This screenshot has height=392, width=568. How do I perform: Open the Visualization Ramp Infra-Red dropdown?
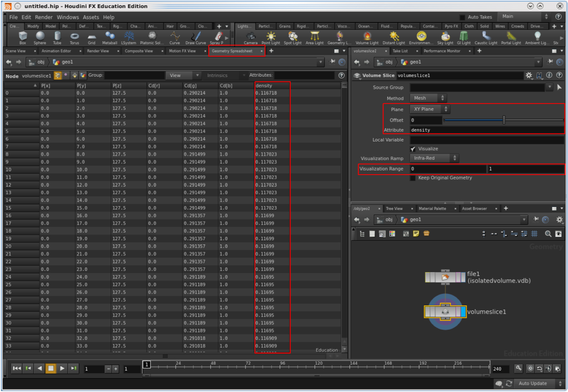pos(434,158)
